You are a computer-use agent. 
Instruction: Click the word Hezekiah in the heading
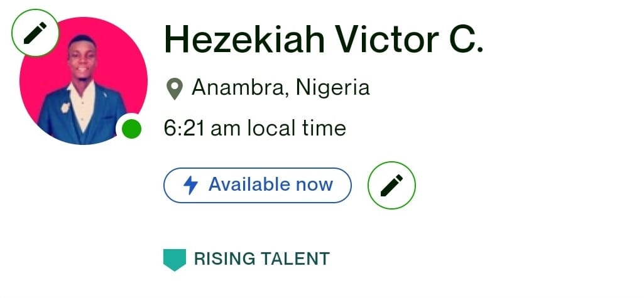(x=244, y=40)
